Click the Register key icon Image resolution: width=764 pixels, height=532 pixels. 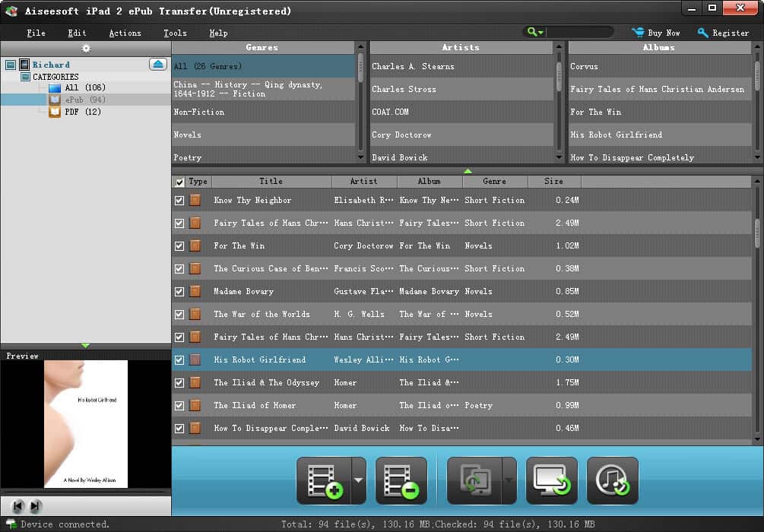tap(702, 33)
